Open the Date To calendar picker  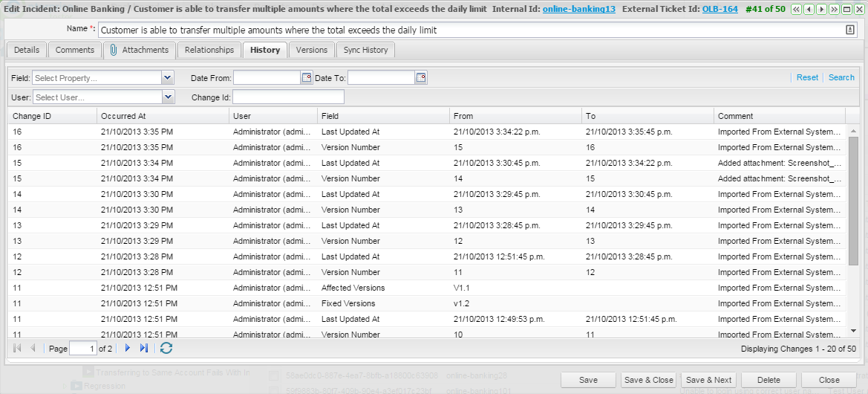pos(421,77)
